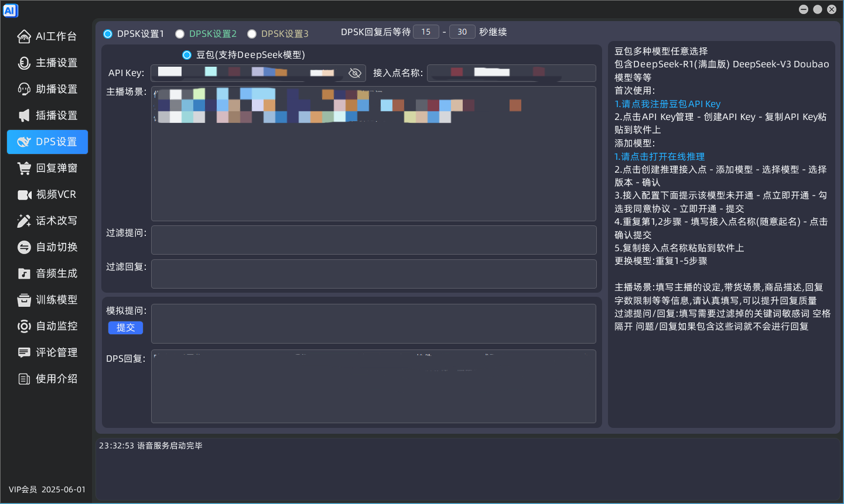
Task: Select the DPSK设置2 radio button
Action: (x=180, y=34)
